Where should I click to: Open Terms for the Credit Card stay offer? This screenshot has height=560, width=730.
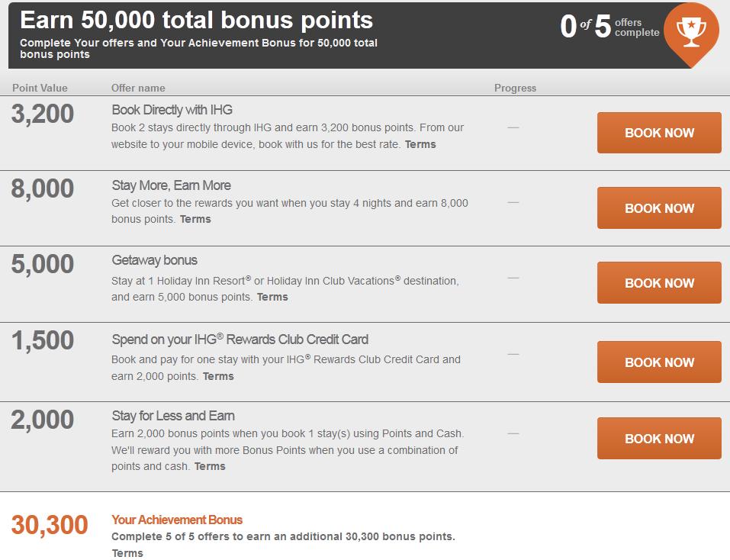218,376
